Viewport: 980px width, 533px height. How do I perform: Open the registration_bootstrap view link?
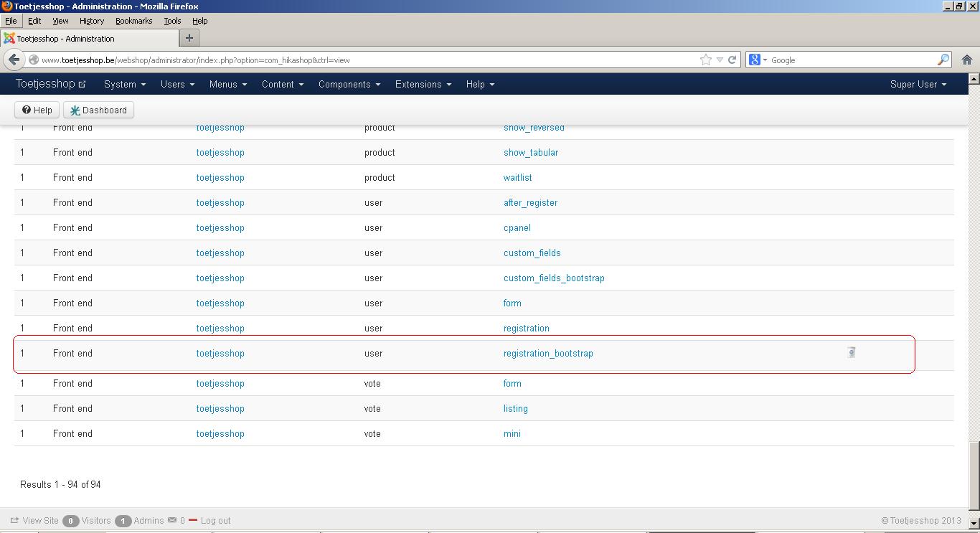tap(548, 353)
